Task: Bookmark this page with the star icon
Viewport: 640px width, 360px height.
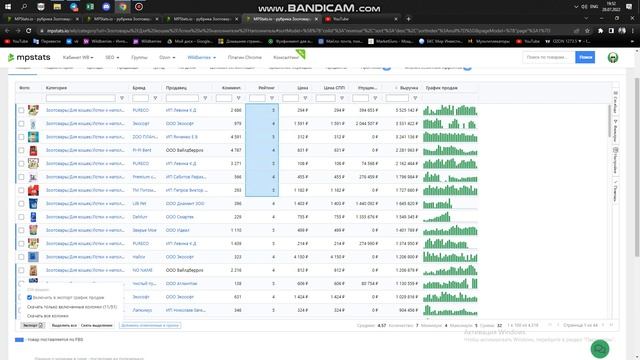Action: 587,31
